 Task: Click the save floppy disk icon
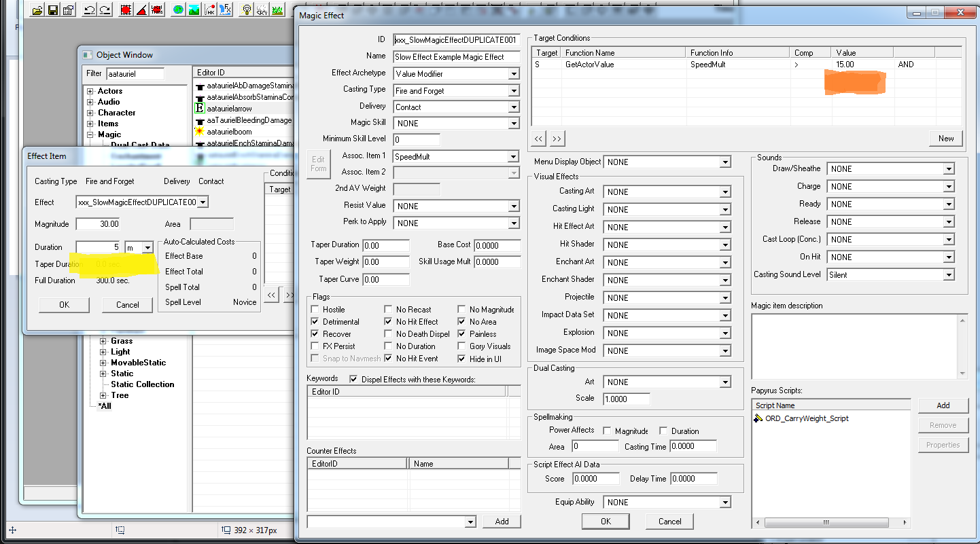(53, 10)
